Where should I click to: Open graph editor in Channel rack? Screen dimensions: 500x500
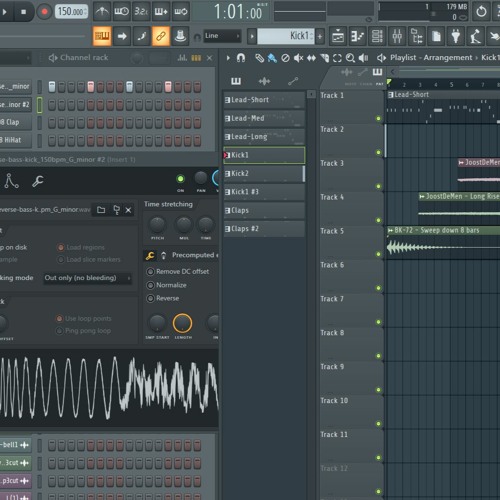point(182,58)
